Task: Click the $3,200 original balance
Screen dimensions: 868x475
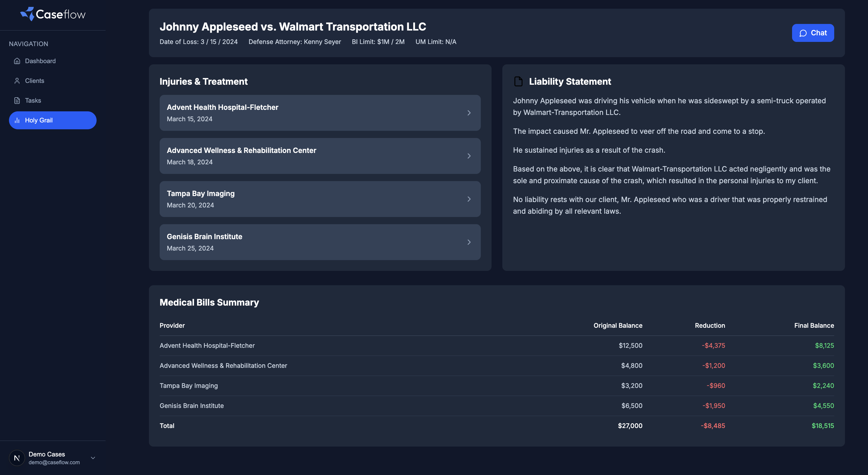Action: click(x=632, y=386)
